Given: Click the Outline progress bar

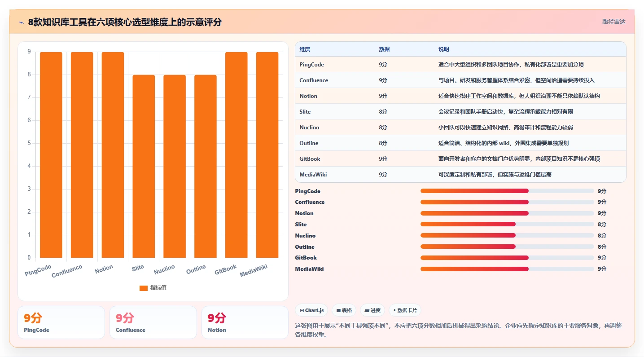Looking at the screenshot, I should [507, 247].
